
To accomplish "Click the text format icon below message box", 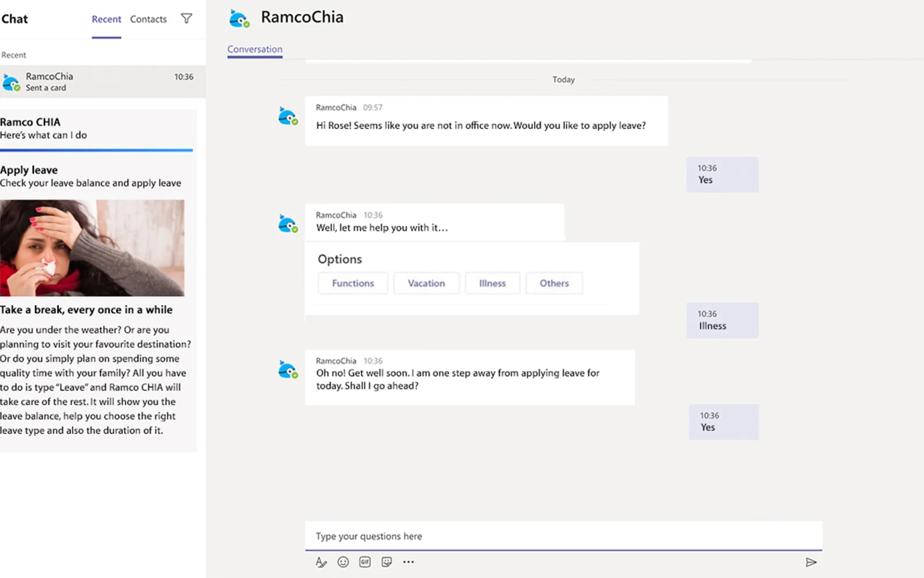I will 321,562.
